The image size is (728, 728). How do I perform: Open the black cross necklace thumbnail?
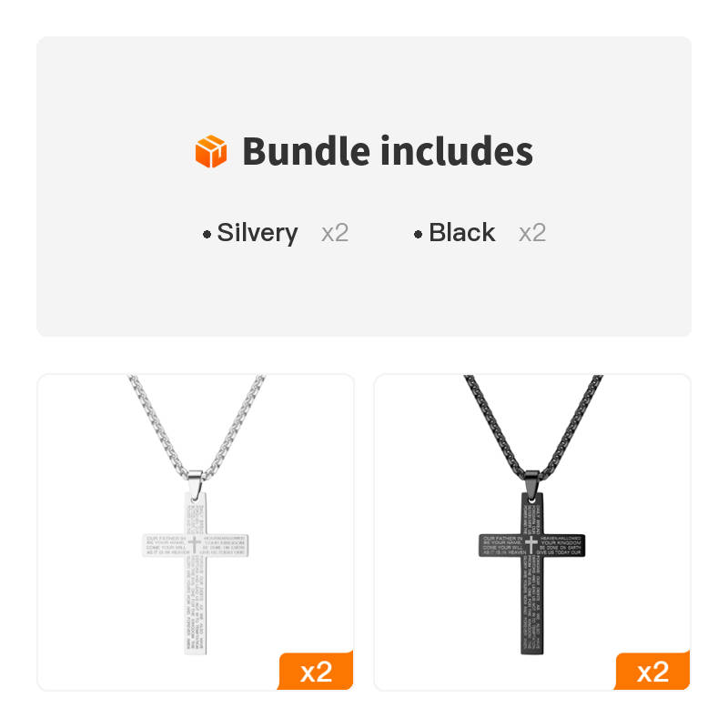tap(532, 532)
